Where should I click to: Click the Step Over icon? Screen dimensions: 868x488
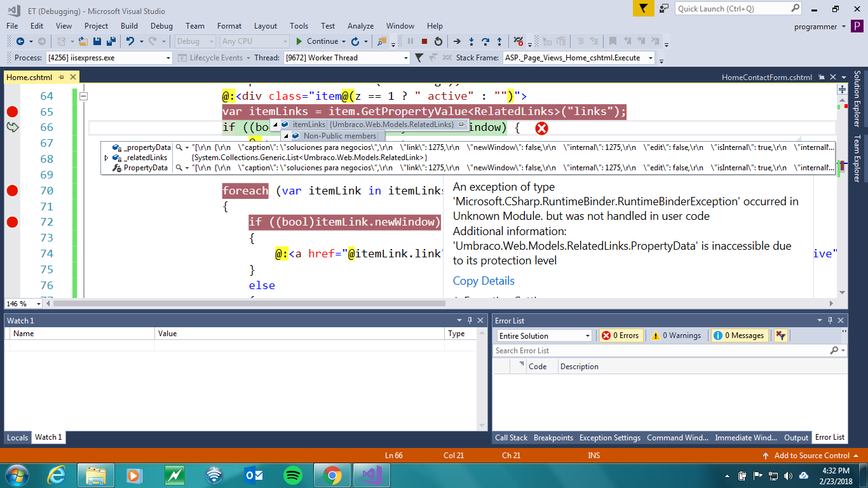point(485,41)
